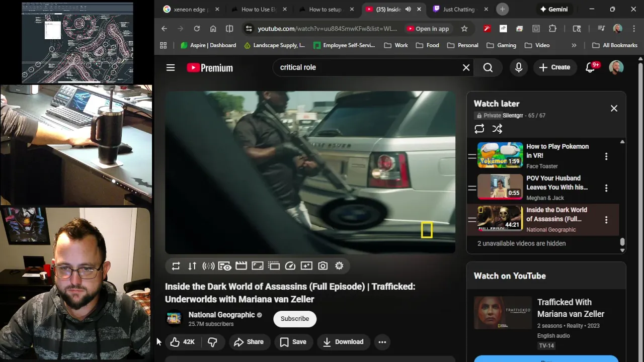The image size is (644, 362).
Task: Click the up-down arrows enhancer icon
Action: pyautogui.click(x=192, y=266)
